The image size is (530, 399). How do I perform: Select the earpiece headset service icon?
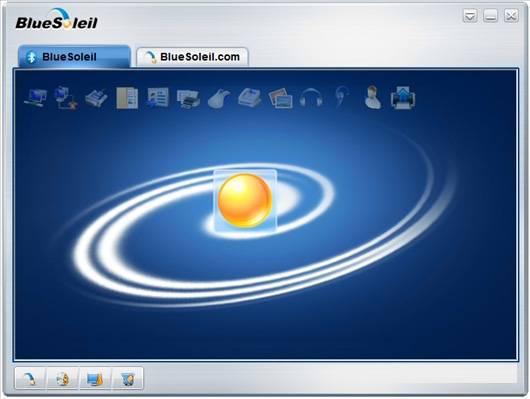[341, 97]
